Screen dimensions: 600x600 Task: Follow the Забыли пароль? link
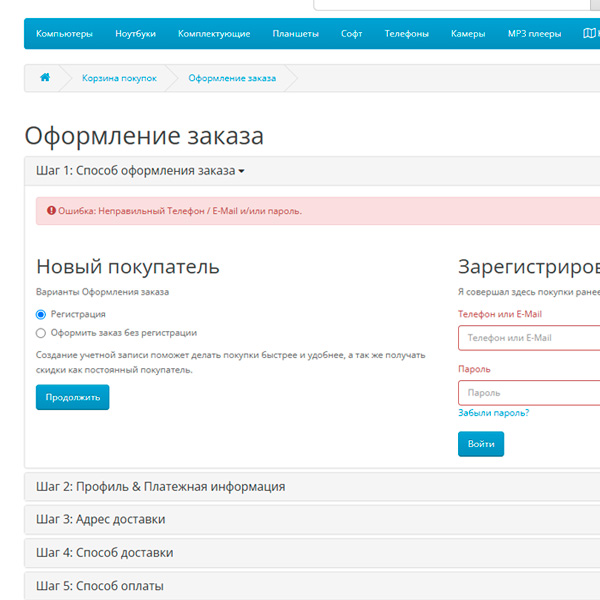[x=493, y=413]
